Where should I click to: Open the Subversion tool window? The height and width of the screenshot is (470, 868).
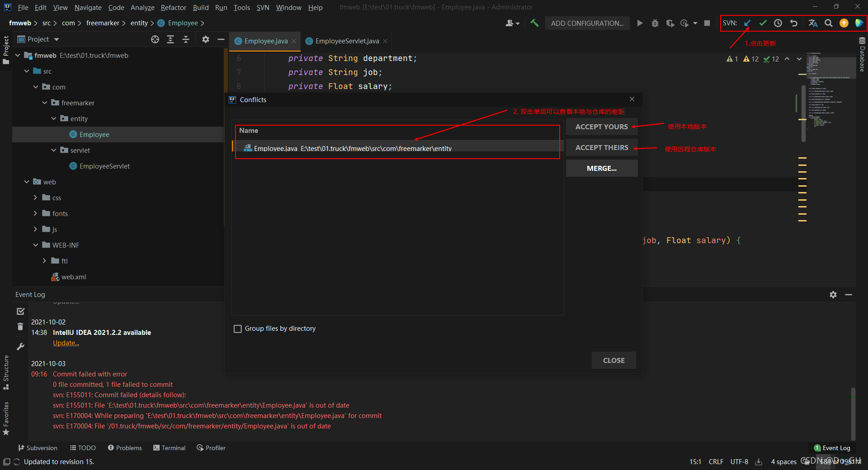38,448
